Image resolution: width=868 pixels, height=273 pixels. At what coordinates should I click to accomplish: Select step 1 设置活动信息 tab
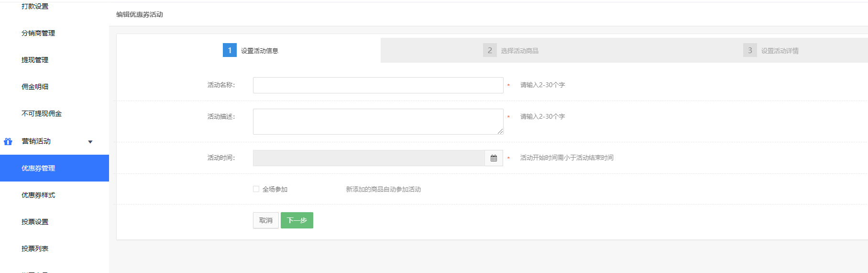(x=250, y=50)
